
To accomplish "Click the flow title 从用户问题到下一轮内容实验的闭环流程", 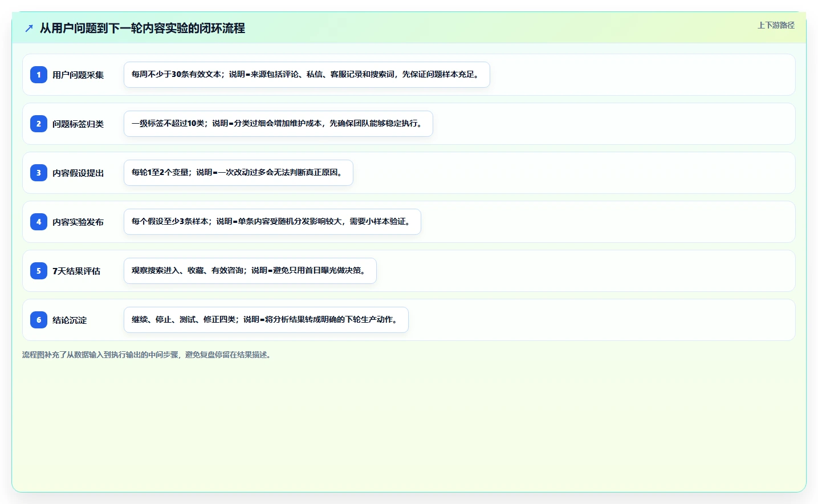I will pos(143,28).
